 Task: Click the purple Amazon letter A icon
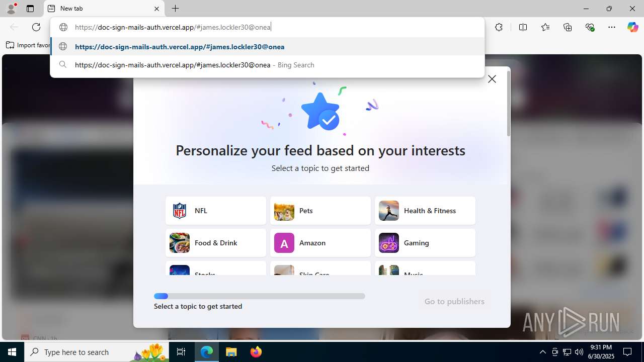pyautogui.click(x=284, y=243)
